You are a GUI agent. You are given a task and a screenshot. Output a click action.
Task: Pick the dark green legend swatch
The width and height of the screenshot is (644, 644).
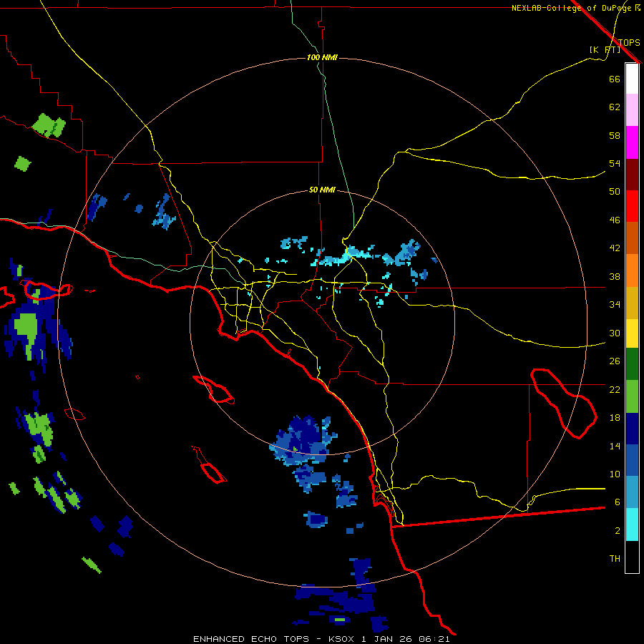[x=632, y=364]
